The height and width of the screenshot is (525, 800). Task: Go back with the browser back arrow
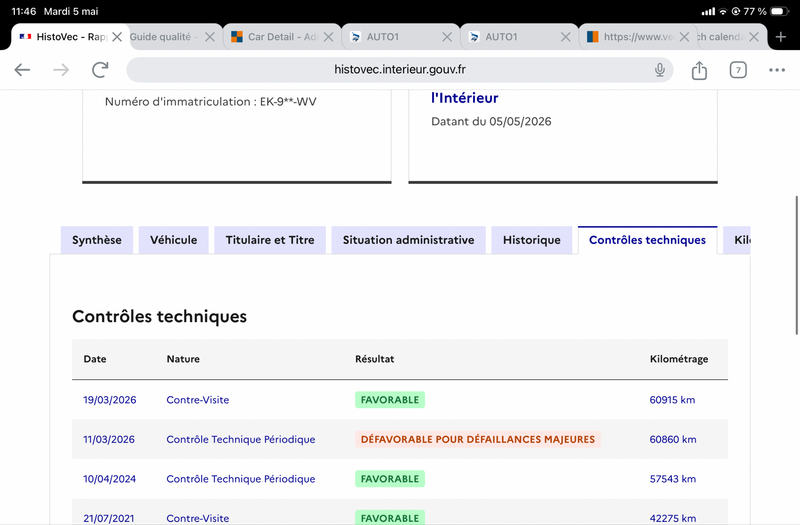click(x=22, y=69)
